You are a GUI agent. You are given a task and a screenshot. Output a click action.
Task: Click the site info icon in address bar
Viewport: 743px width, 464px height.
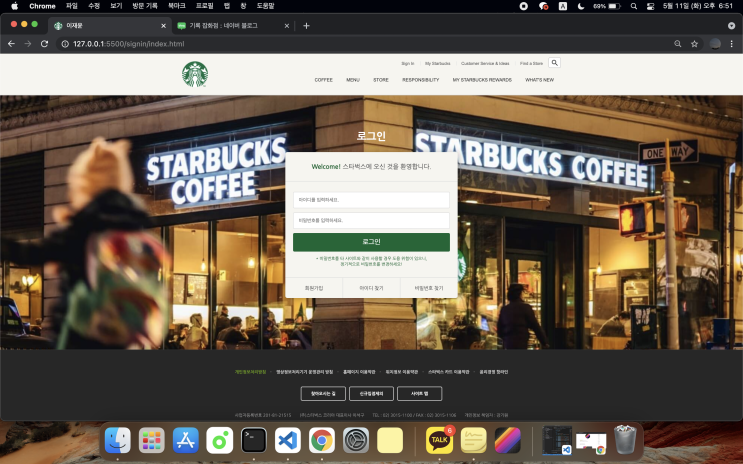[x=65, y=44]
